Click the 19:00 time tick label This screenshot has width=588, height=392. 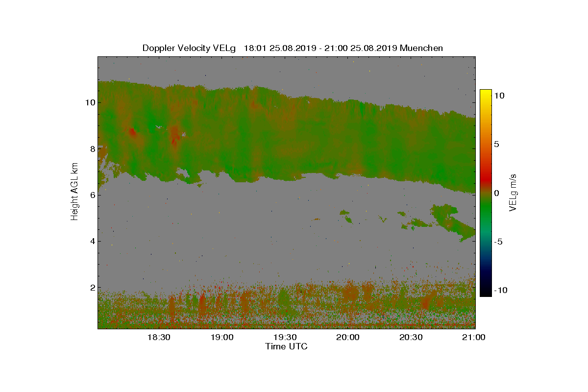222,337
